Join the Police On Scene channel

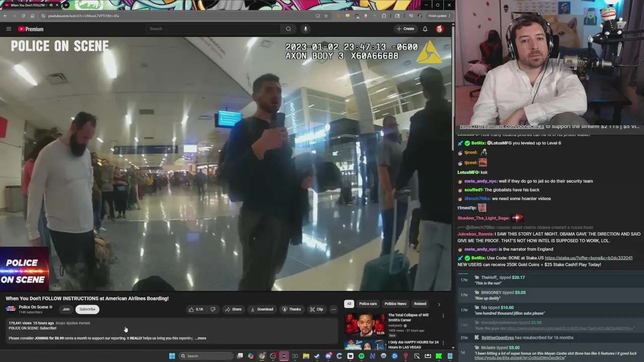coord(66,309)
